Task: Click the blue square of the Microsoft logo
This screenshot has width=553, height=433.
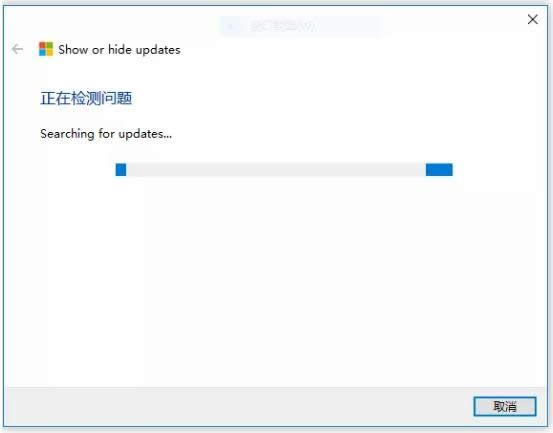Action: coord(42,53)
